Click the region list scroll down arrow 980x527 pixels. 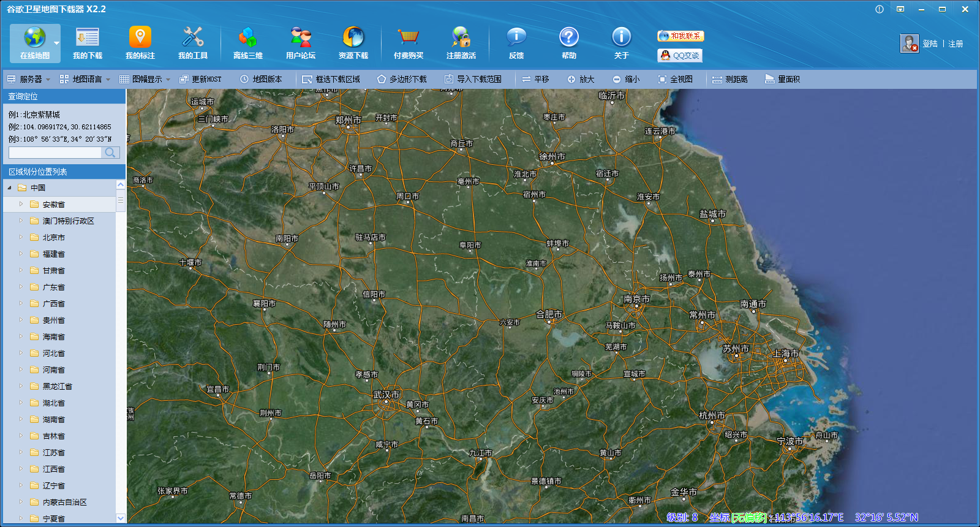coord(121,518)
